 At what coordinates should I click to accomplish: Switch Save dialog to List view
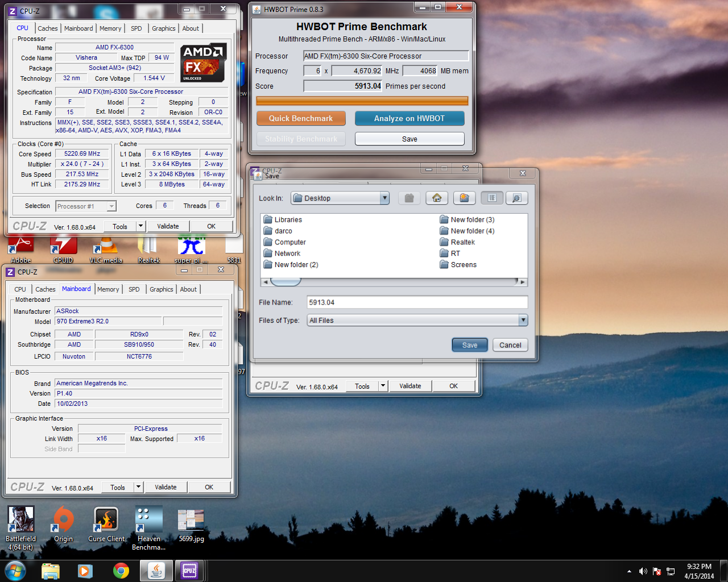pyautogui.click(x=492, y=198)
